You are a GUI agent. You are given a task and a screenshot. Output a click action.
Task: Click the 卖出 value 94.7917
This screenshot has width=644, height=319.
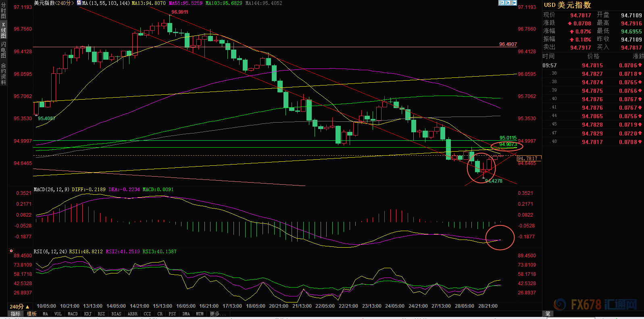[581, 48]
